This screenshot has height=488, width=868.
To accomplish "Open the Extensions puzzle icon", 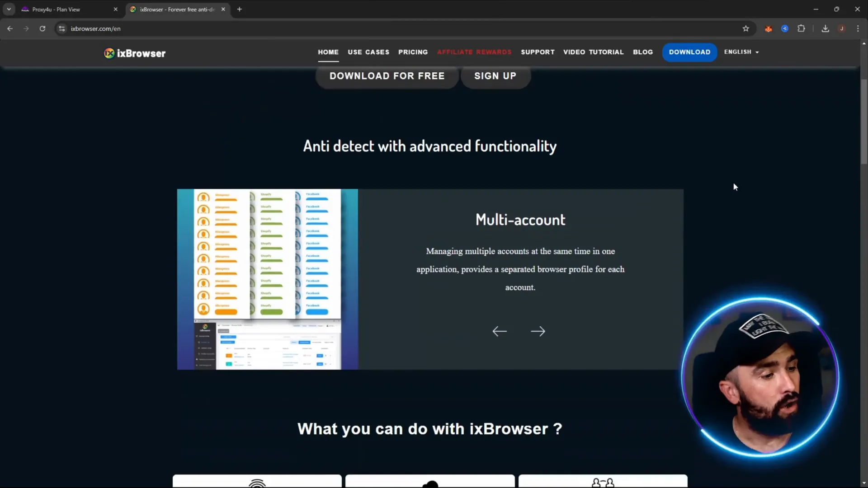I will click(x=801, y=28).
